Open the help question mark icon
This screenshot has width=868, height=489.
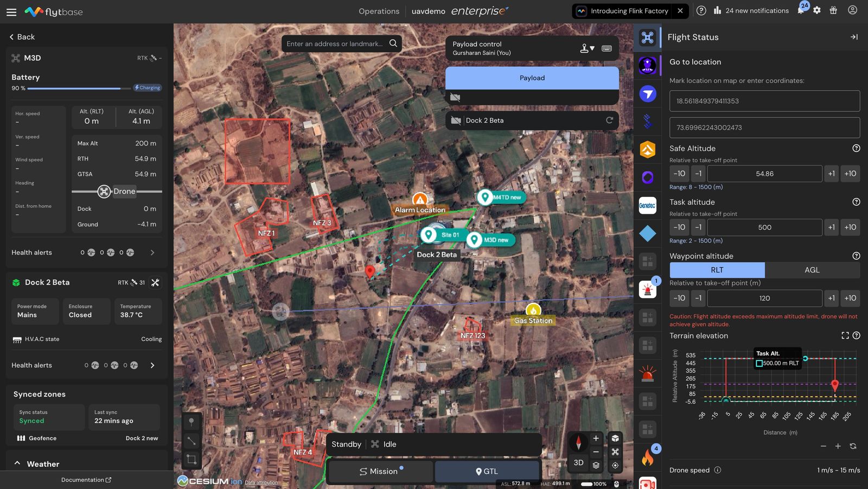click(701, 11)
